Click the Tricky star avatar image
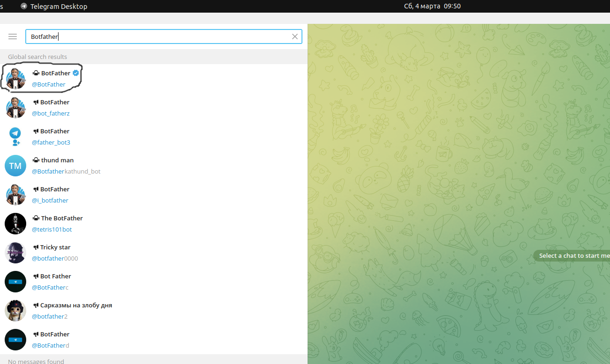Image resolution: width=610 pixels, height=364 pixels. [x=15, y=253]
